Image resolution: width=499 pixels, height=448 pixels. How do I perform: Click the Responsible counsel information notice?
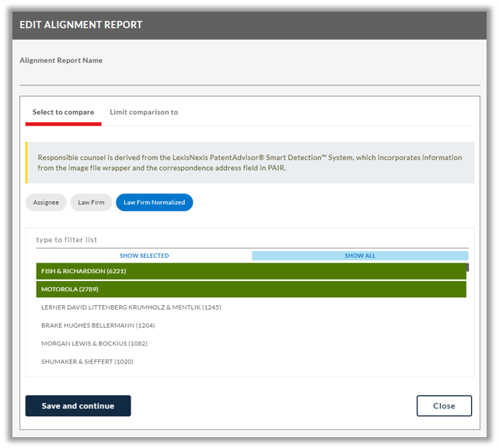click(249, 163)
